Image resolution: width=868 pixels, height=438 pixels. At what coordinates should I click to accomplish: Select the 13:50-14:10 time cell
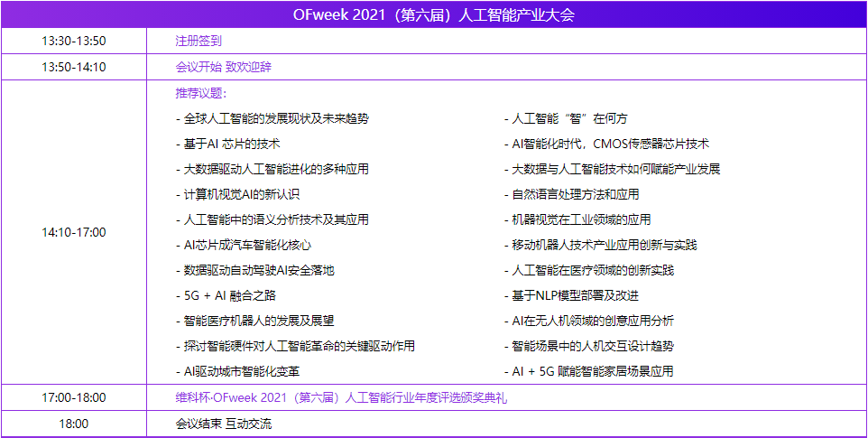pyautogui.click(x=74, y=67)
